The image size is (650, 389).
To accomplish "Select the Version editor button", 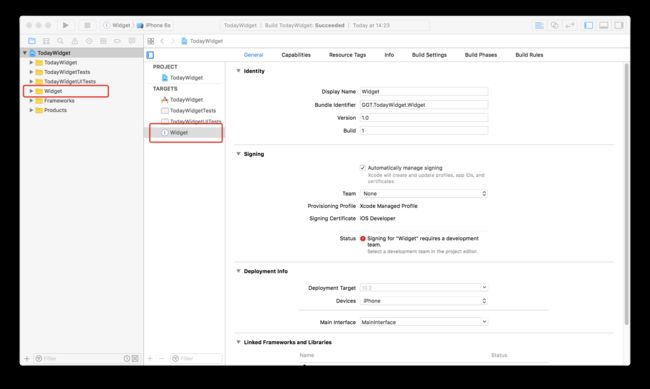I will pos(570,25).
